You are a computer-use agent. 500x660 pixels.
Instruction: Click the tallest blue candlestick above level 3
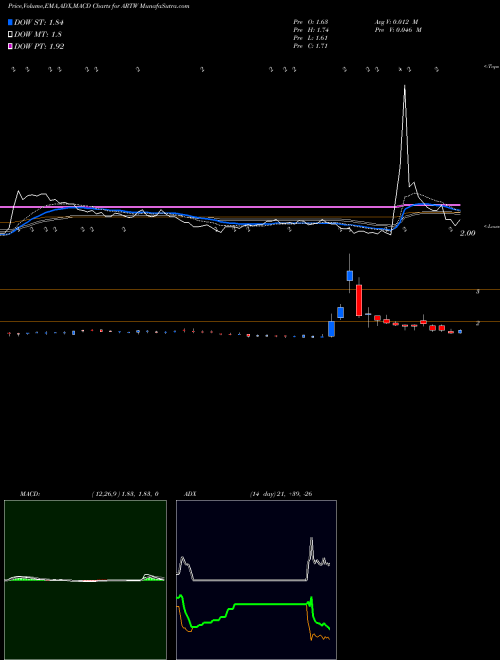(x=349, y=276)
